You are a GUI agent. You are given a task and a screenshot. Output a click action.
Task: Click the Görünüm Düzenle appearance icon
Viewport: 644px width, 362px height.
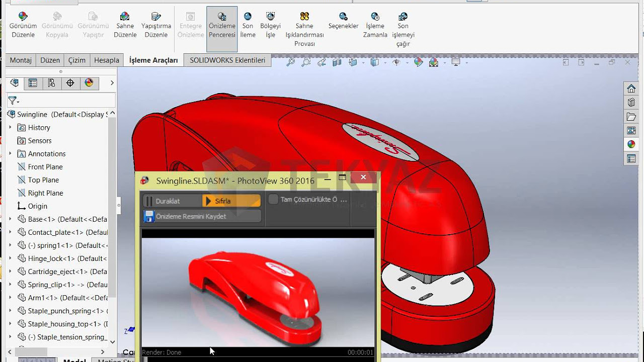23,26
